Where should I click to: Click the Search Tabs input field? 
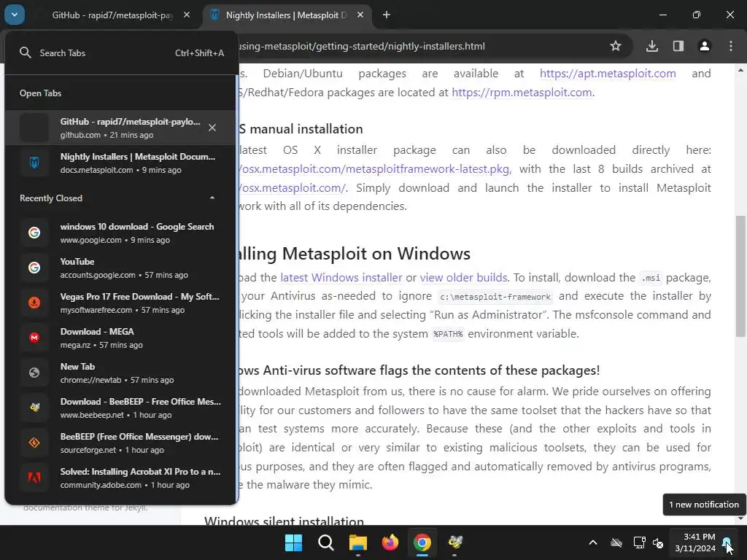pyautogui.click(x=122, y=52)
